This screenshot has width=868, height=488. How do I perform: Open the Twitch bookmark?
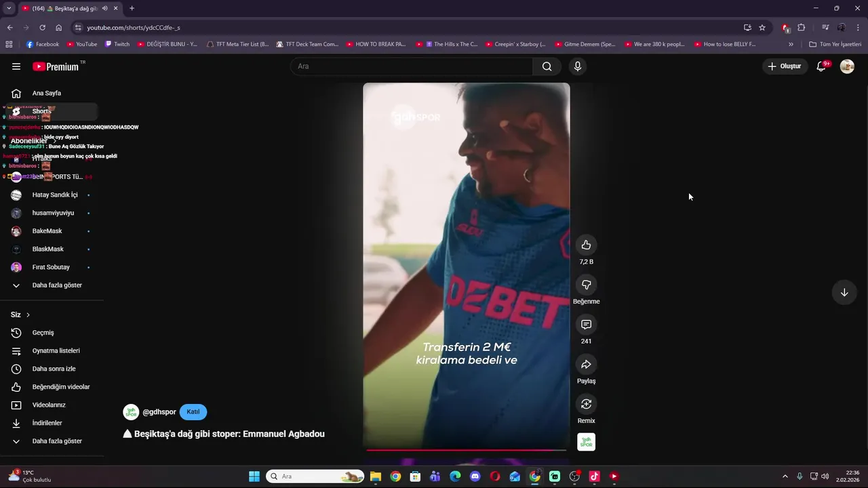[117, 44]
